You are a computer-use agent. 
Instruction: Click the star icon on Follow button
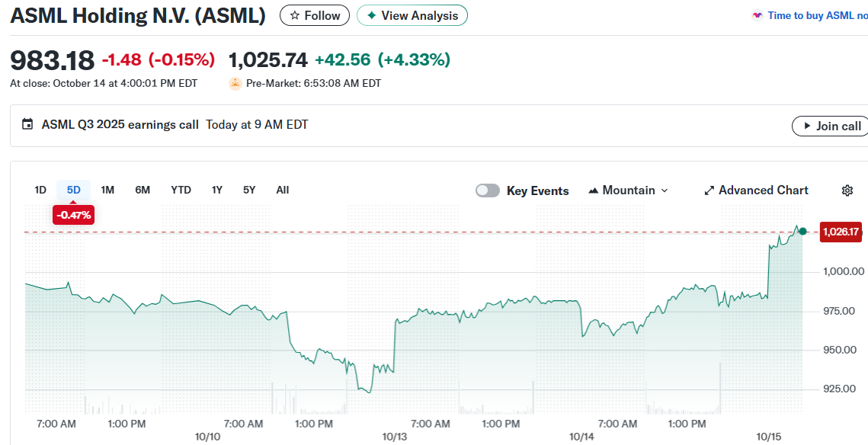click(x=295, y=15)
